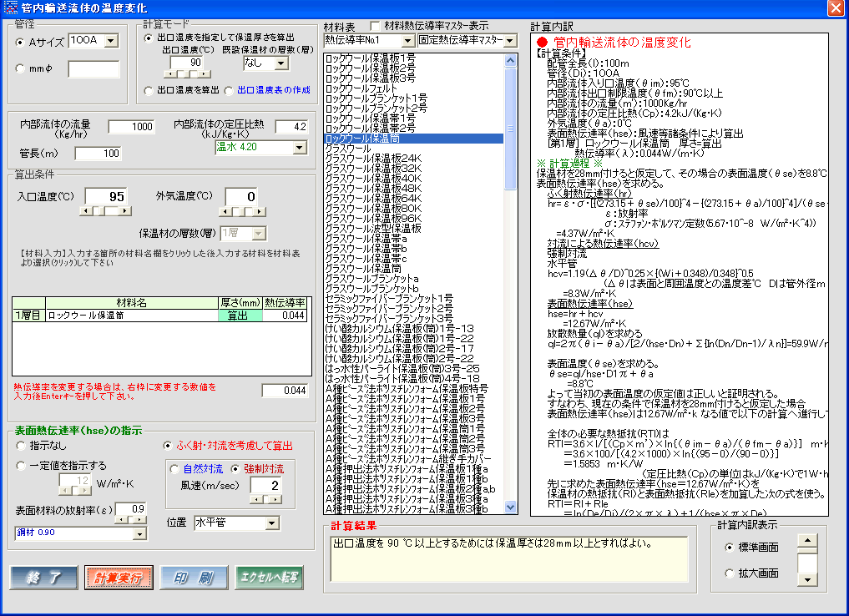Select 拡大画面 display radio option
This screenshot has width=849, height=616.
point(730,573)
